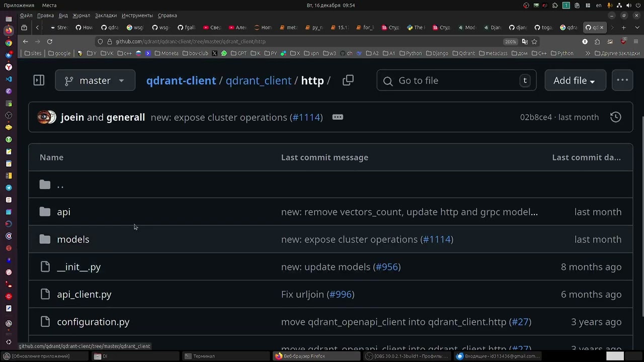Open the qdrant_client breadcrumb link
Image resolution: width=644 pixels, height=362 pixels.
[x=259, y=80]
